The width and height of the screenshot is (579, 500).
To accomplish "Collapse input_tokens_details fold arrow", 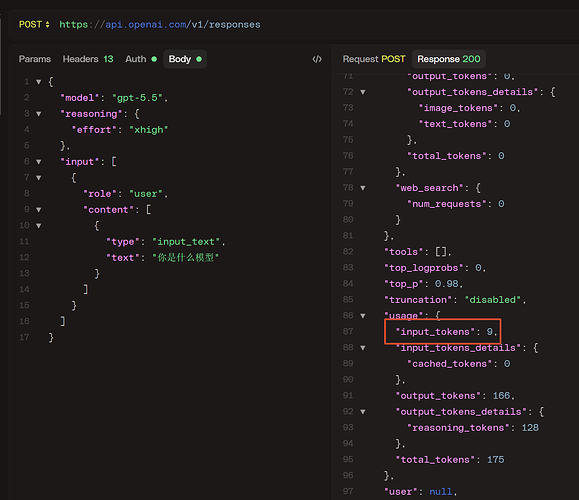I will 363,348.
